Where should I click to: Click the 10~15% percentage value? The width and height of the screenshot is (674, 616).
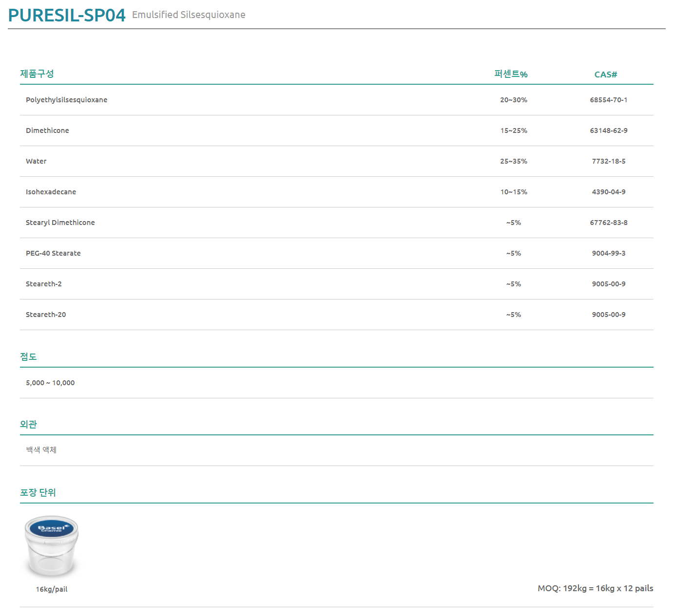tap(514, 192)
